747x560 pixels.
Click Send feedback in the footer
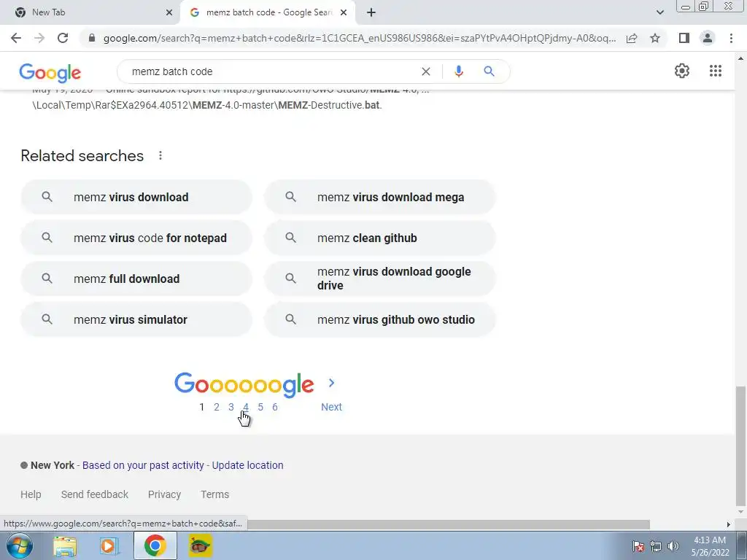pos(95,495)
